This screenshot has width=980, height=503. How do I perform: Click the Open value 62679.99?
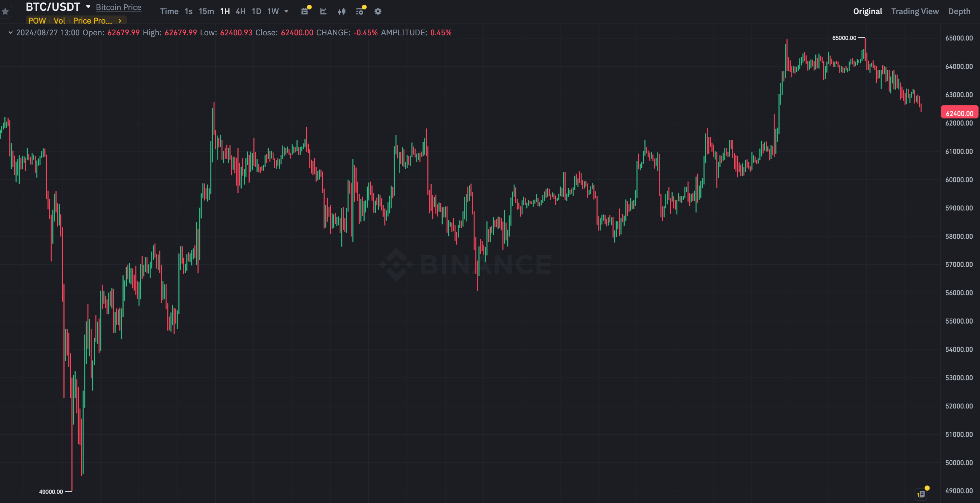(x=123, y=33)
